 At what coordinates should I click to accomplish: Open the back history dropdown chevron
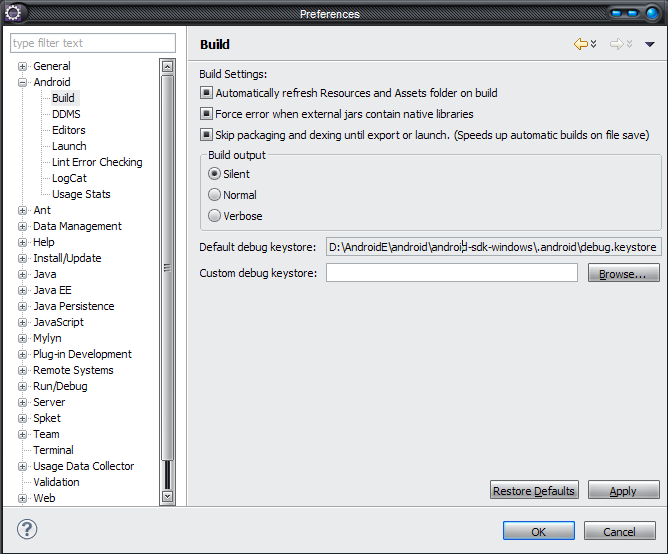click(593, 44)
